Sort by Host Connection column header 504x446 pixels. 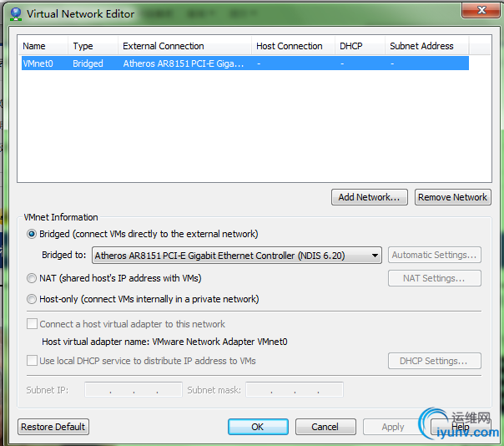pyautogui.click(x=293, y=46)
